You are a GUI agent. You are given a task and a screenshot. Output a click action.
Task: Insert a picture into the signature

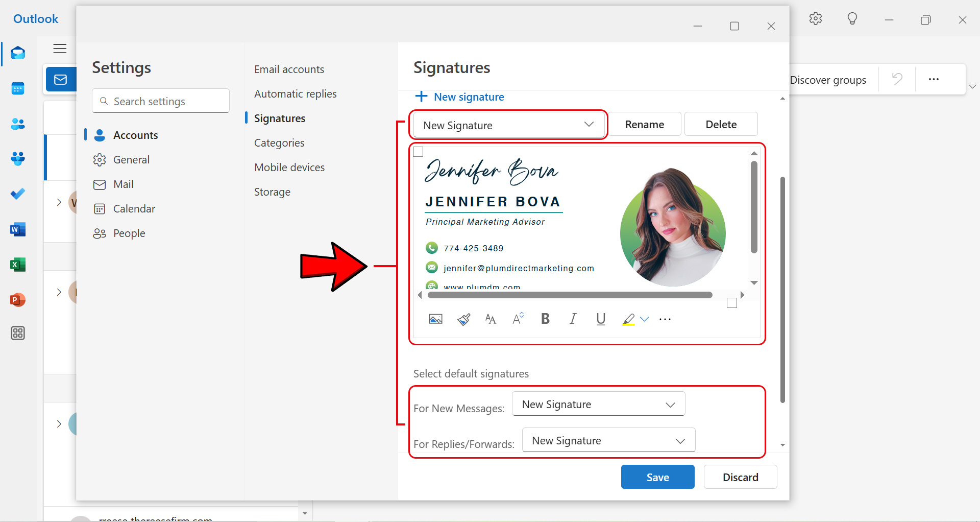pyautogui.click(x=436, y=319)
